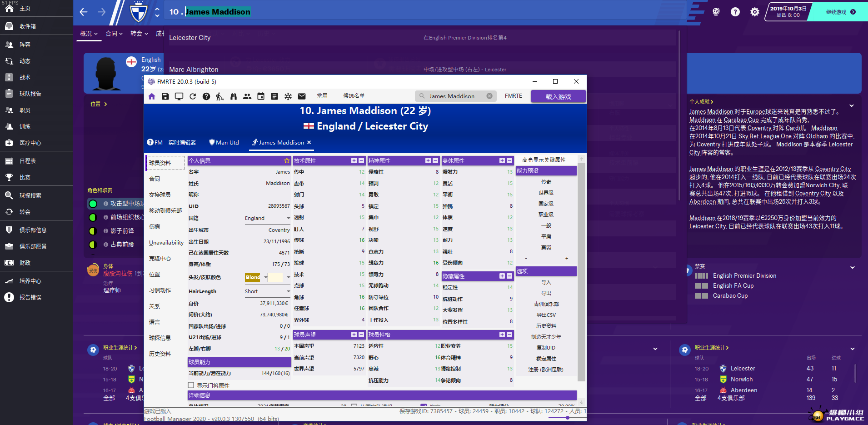The height and width of the screenshot is (425, 868).
Task: Select 合同 in the left side menu
Action: click(x=155, y=179)
